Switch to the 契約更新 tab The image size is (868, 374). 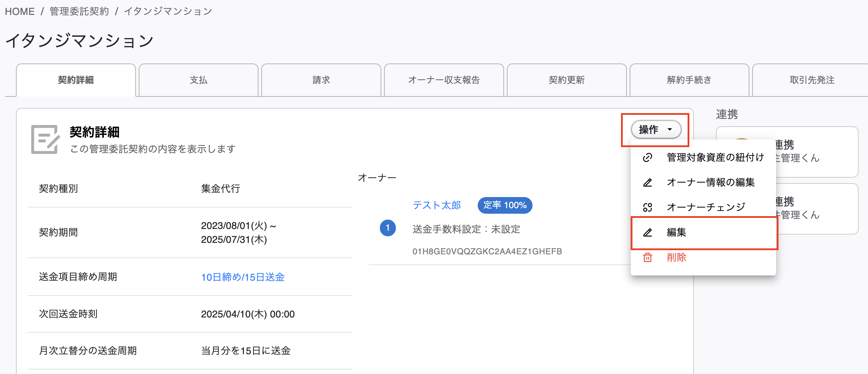click(x=567, y=80)
